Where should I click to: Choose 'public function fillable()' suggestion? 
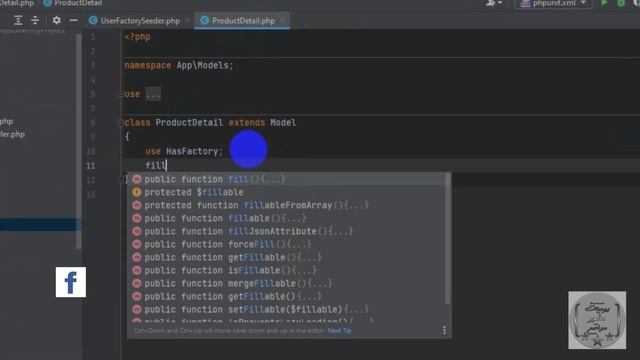point(287,218)
